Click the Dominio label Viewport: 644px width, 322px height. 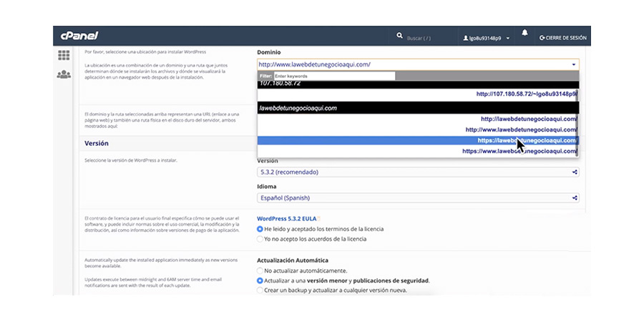click(x=269, y=52)
